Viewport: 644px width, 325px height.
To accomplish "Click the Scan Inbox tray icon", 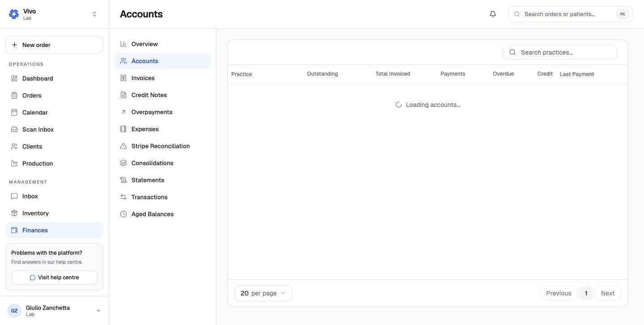I will tap(14, 129).
